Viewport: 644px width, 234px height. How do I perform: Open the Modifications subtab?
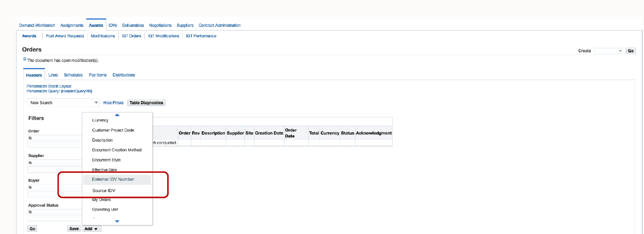[103, 36]
